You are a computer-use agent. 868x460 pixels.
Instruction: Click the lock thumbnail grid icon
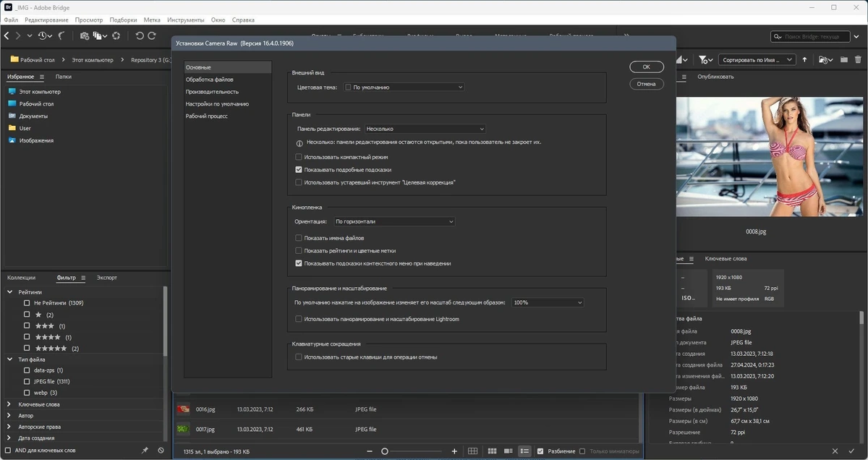472,451
